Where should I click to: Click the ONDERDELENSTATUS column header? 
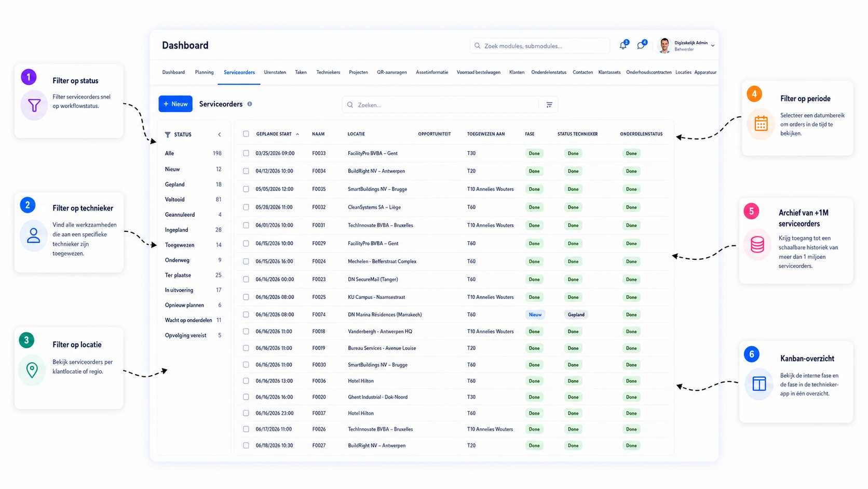point(641,134)
